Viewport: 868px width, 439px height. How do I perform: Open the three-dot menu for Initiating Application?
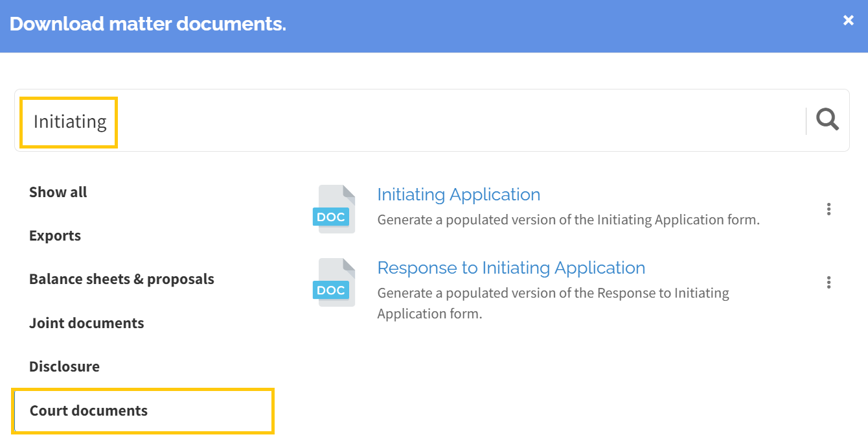[828, 209]
